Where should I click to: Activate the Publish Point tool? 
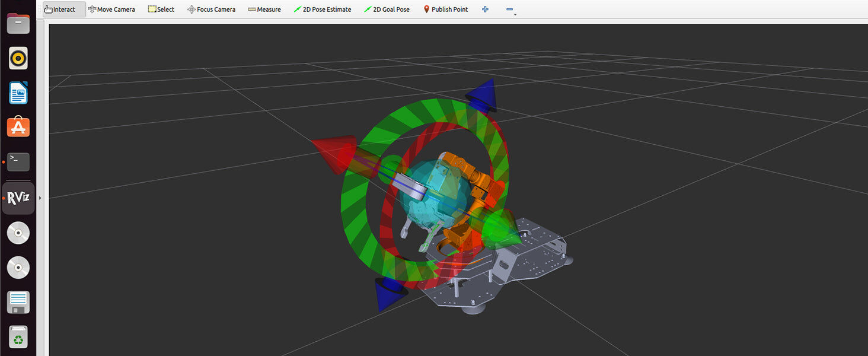tap(445, 9)
